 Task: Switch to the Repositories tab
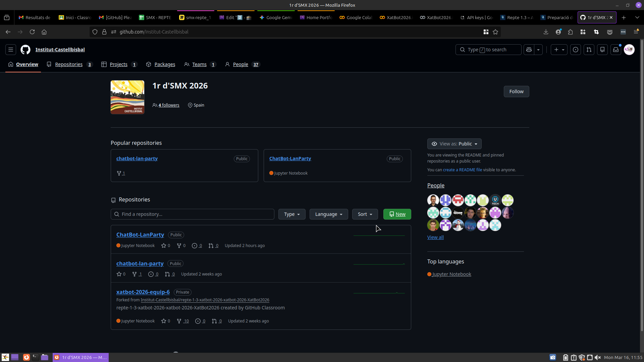[69, 64]
